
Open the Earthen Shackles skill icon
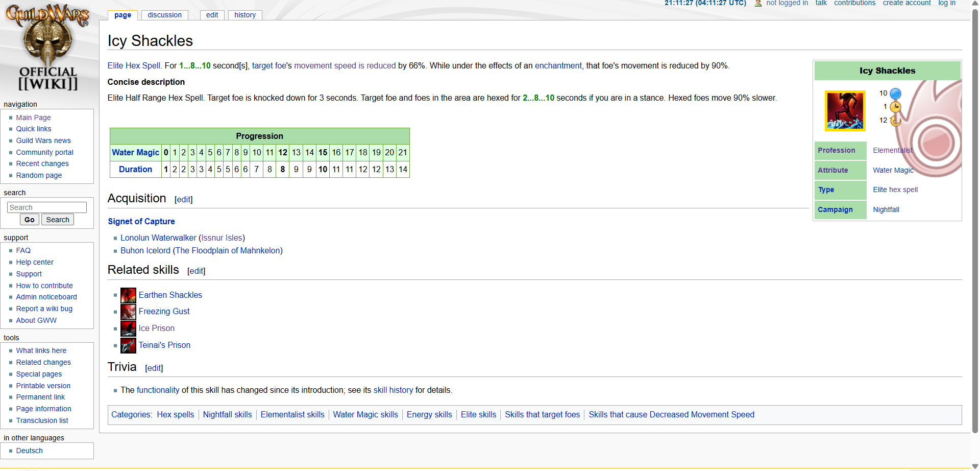[x=128, y=295]
